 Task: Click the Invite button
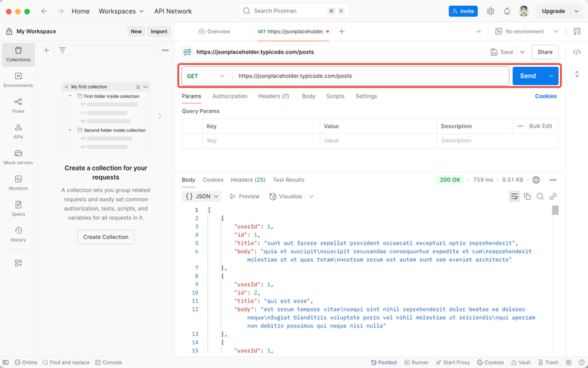click(x=463, y=11)
